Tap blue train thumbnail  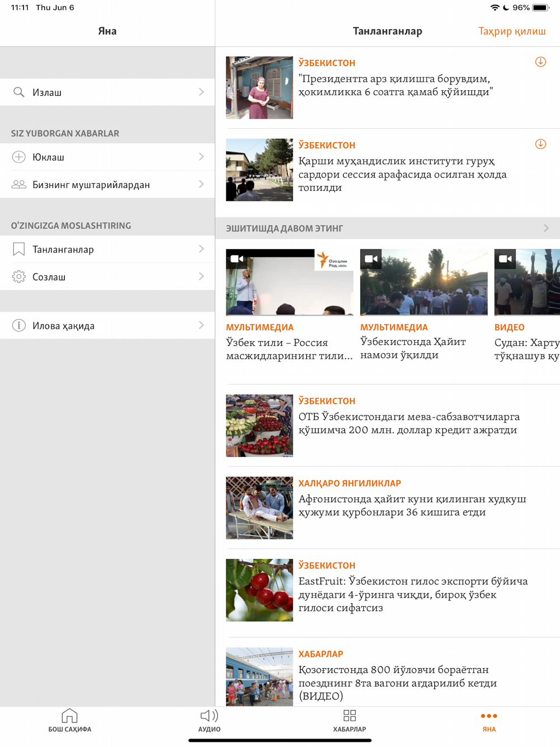tap(259, 676)
